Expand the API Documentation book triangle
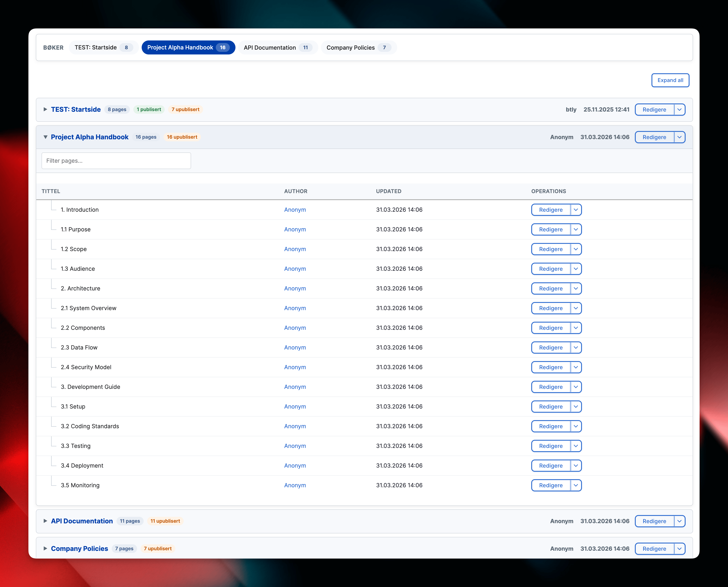 (45, 521)
